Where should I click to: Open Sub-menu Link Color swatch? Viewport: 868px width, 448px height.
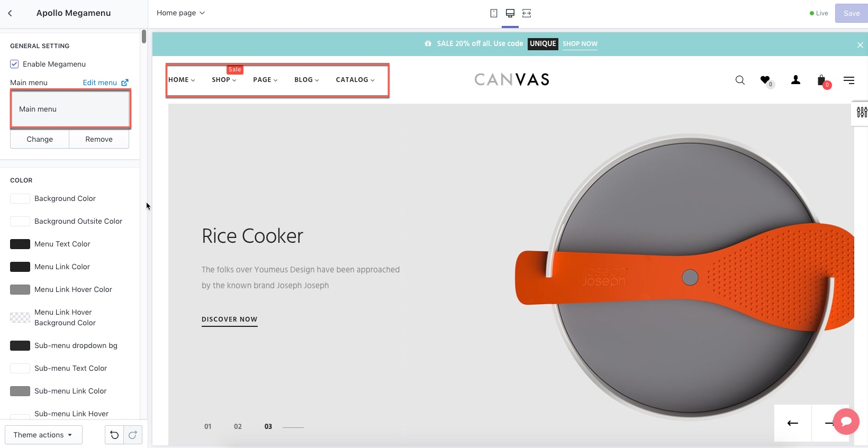pos(20,391)
